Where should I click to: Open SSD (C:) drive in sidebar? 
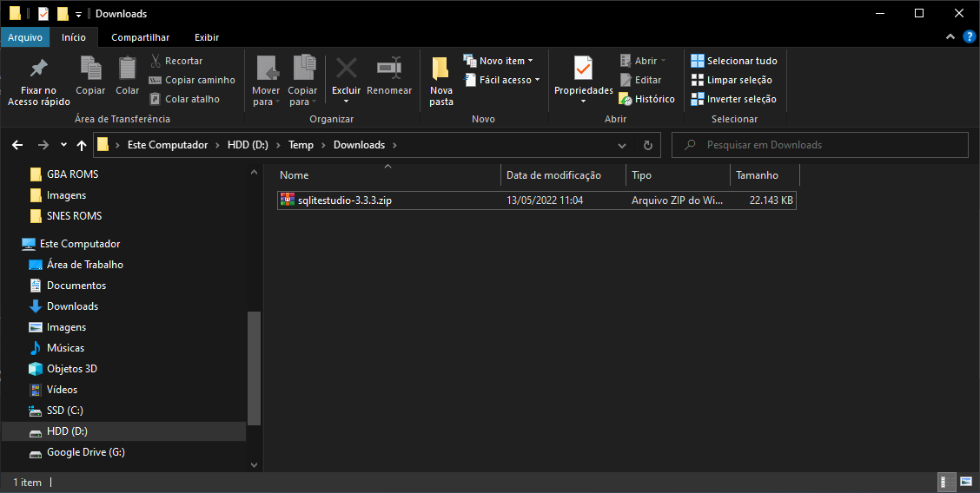pyautogui.click(x=65, y=411)
